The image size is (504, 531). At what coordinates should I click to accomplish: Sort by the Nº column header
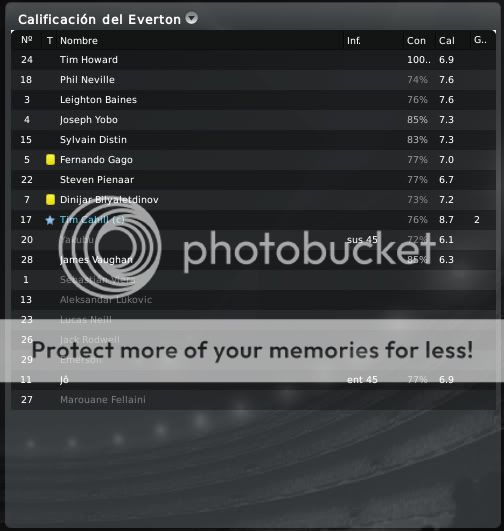pos(27,40)
